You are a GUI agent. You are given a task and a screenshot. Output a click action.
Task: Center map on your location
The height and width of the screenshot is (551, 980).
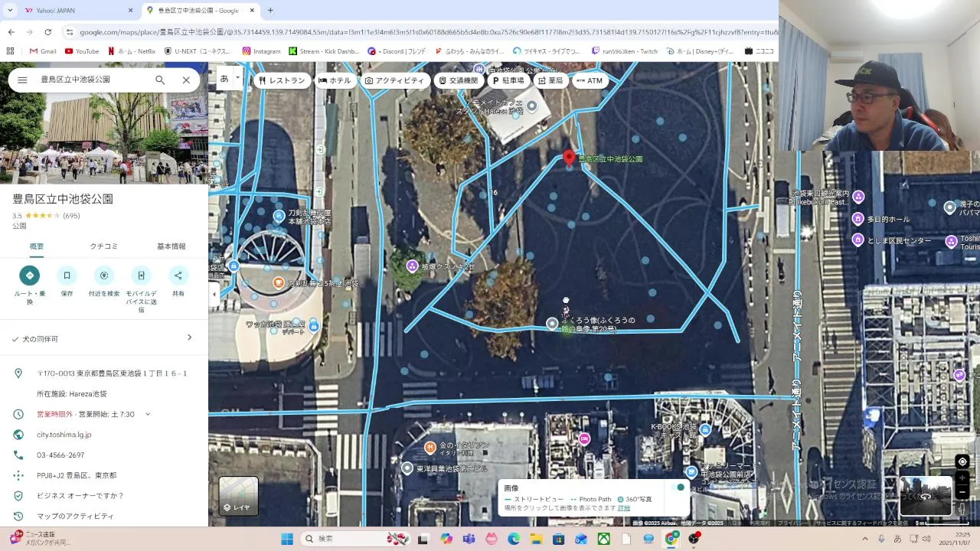(962, 461)
